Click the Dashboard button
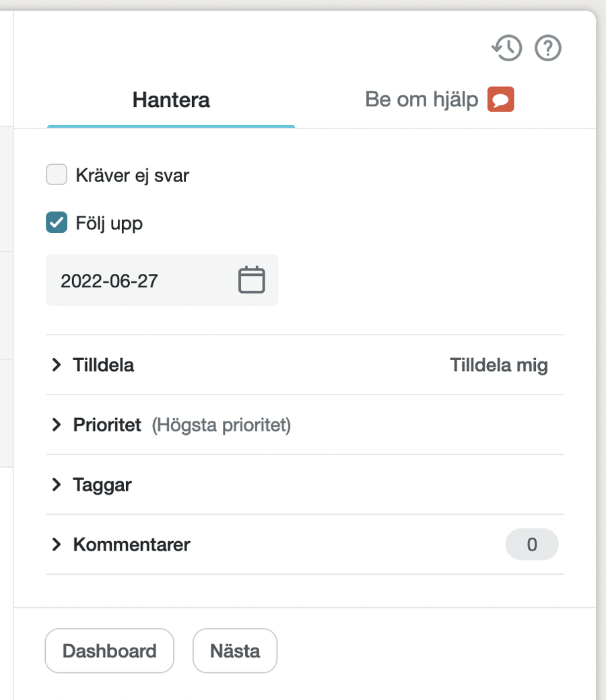The height and width of the screenshot is (700, 606). click(x=109, y=651)
